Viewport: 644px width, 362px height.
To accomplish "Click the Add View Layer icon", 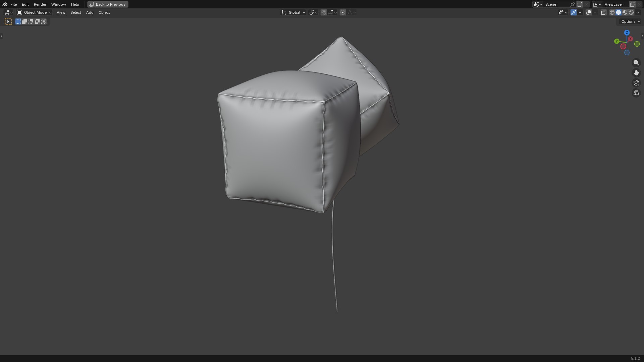I will 633,4.
